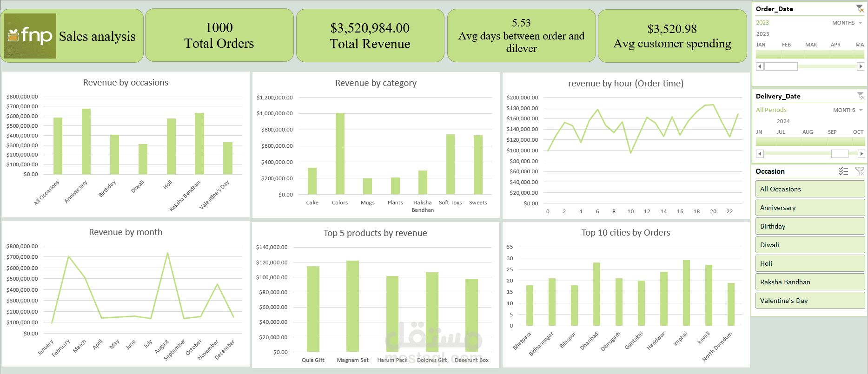This screenshot has height=374, width=868.
Task: Click the Dhanbad bar in cities chart
Action: 596,295
